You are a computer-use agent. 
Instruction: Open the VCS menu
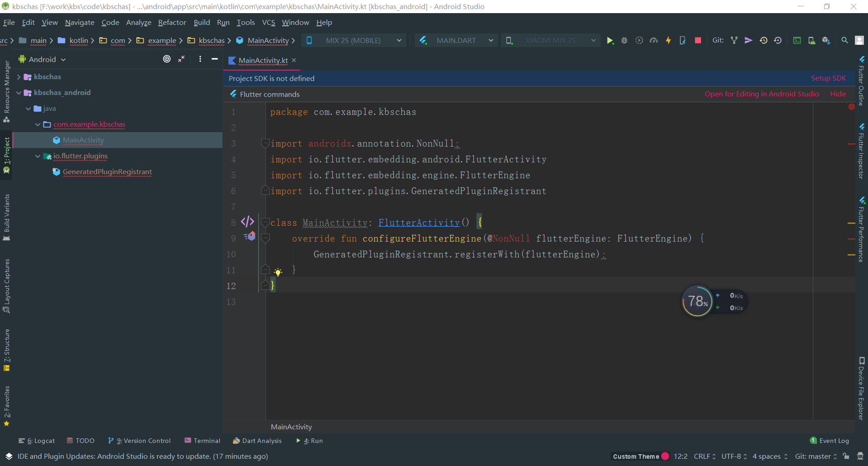click(269, 22)
